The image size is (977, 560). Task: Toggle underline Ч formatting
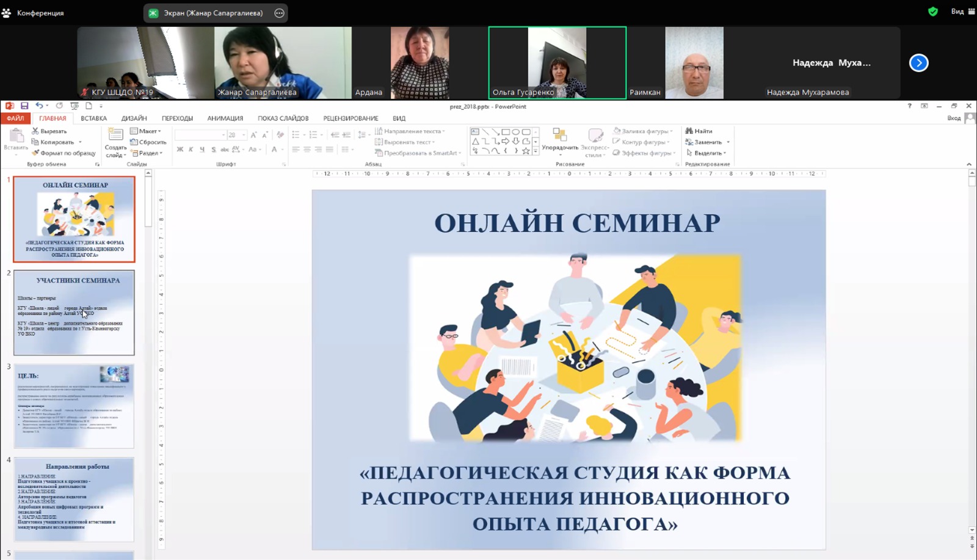202,149
